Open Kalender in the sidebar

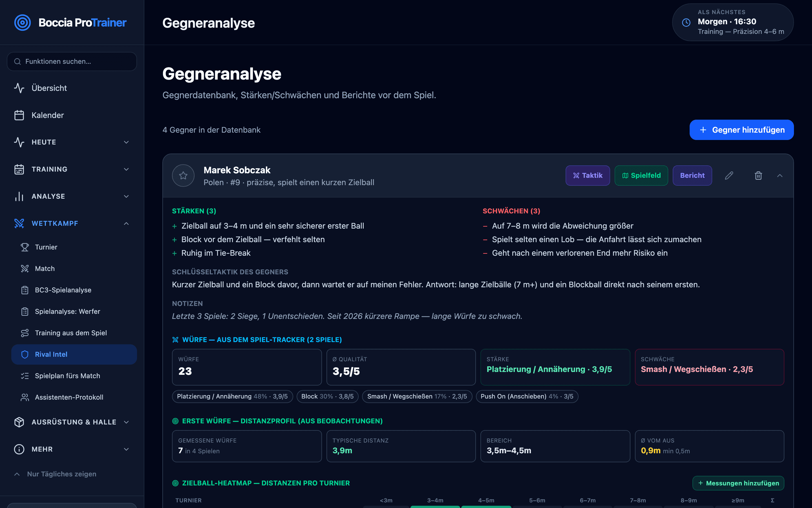(x=72, y=115)
